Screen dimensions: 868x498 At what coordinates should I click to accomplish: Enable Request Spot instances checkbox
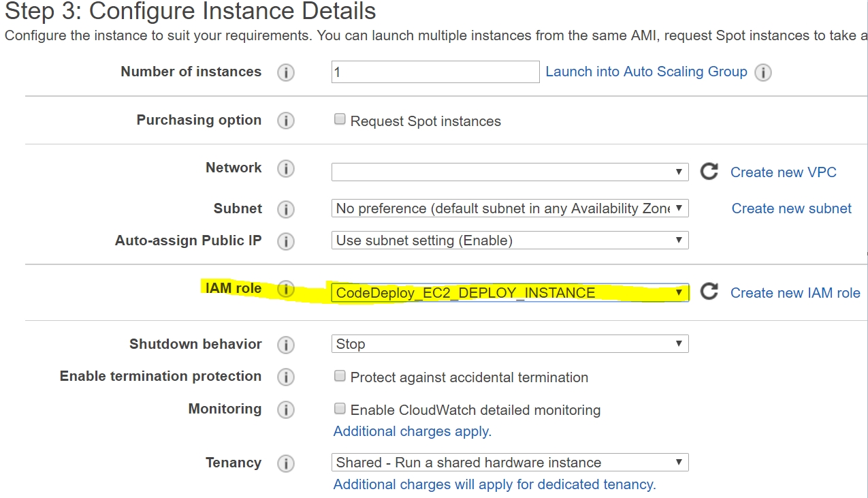[340, 120]
